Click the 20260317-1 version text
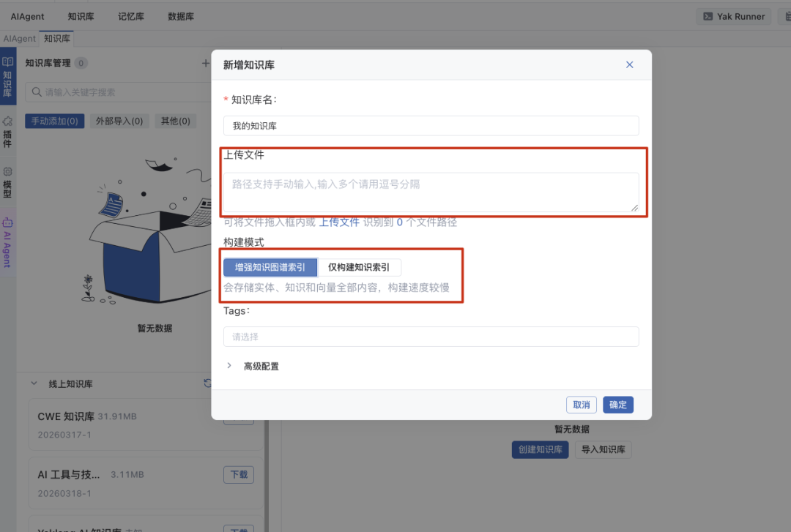 [64, 435]
